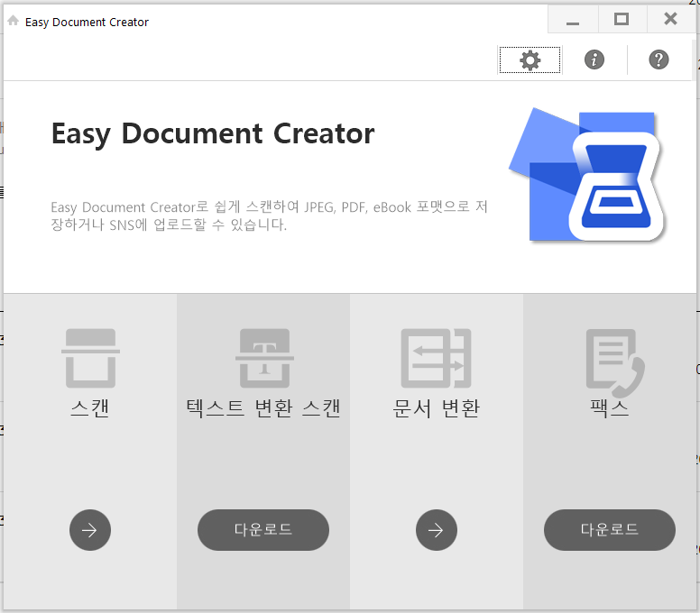The height and width of the screenshot is (613, 700).
Task: Click the description paragraph mentioning JPEG, PDF, eBook
Action: coord(269,215)
